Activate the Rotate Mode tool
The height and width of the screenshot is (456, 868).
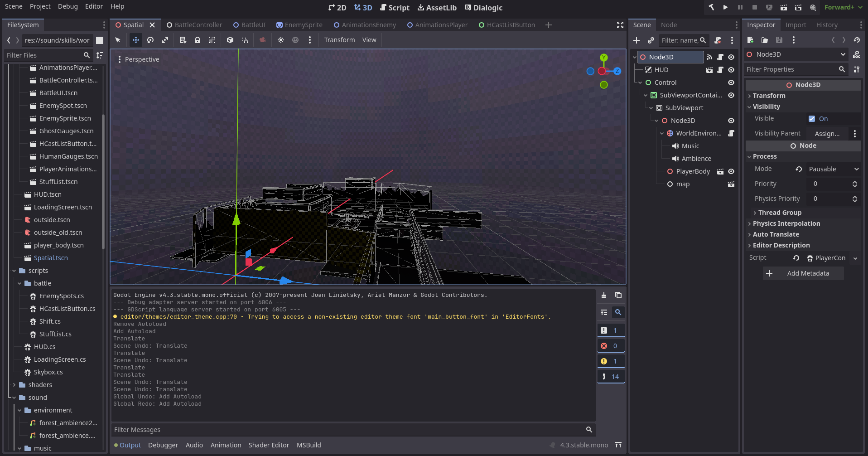[150, 40]
